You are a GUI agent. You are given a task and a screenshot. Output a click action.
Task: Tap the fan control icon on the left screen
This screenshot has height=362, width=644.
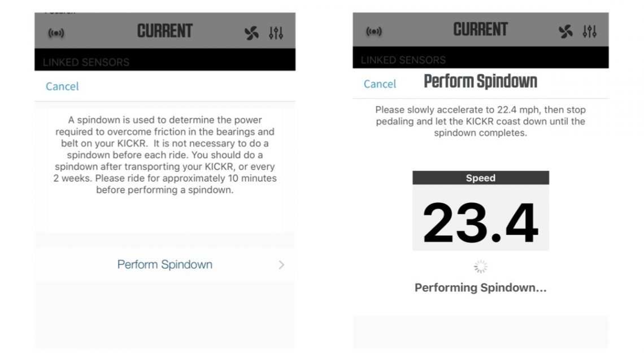(x=253, y=31)
